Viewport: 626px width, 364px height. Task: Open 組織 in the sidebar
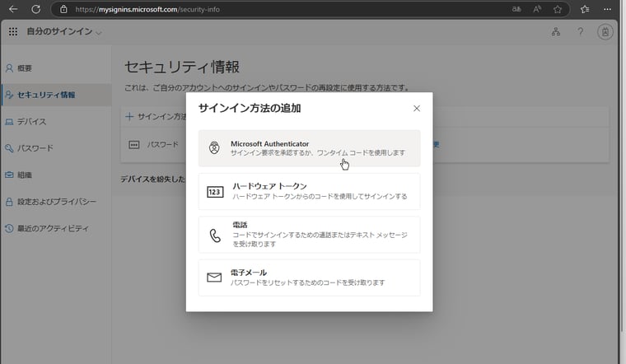point(56,175)
